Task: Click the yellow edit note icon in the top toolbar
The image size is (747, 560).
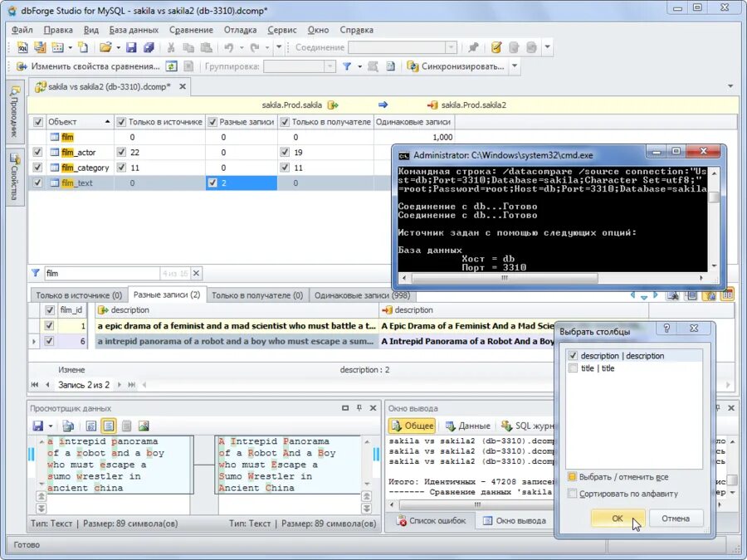Action: [496, 47]
